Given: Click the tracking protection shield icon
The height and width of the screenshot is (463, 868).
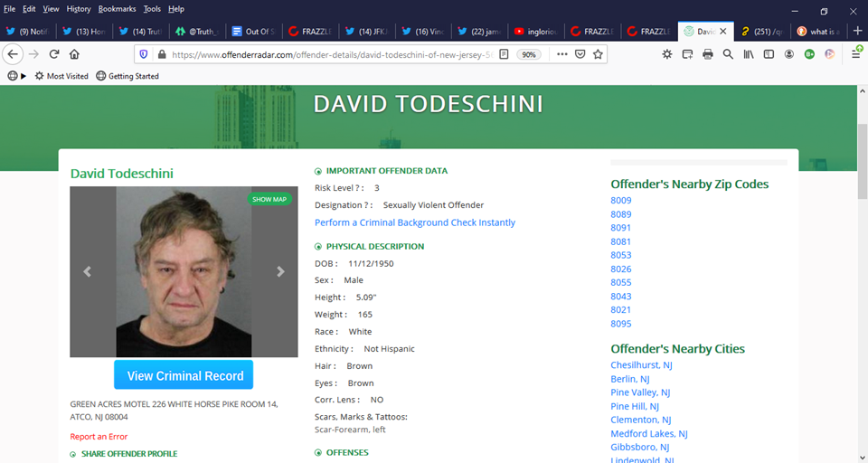Looking at the screenshot, I should point(144,54).
